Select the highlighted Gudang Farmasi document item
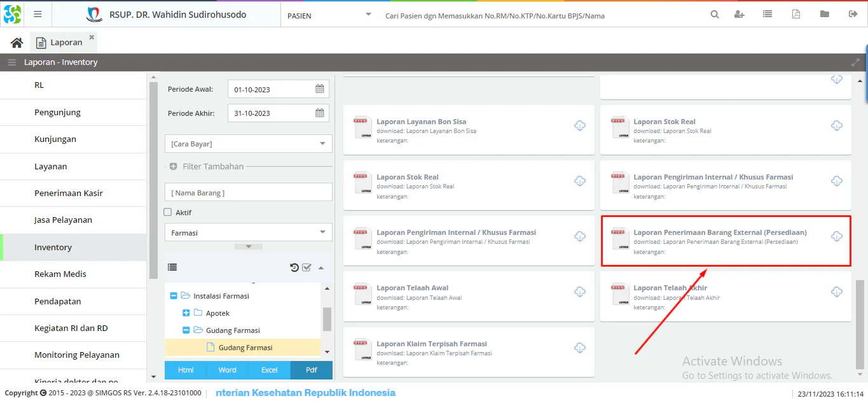 (x=243, y=348)
